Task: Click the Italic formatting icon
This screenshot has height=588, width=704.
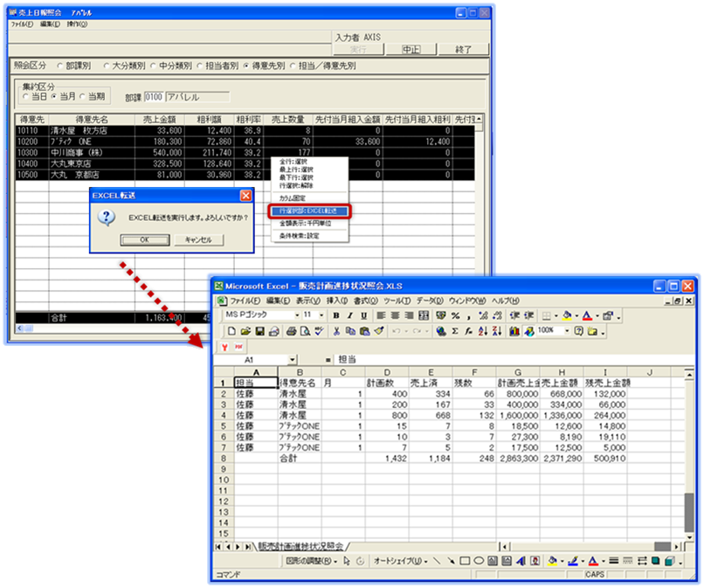Action: 350,315
